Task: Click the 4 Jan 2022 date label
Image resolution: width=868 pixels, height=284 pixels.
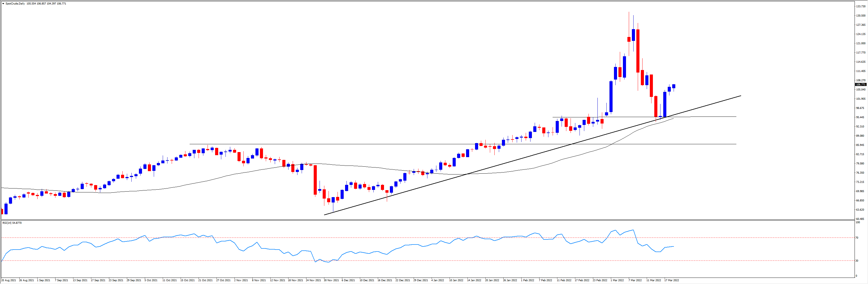Action: [438, 280]
